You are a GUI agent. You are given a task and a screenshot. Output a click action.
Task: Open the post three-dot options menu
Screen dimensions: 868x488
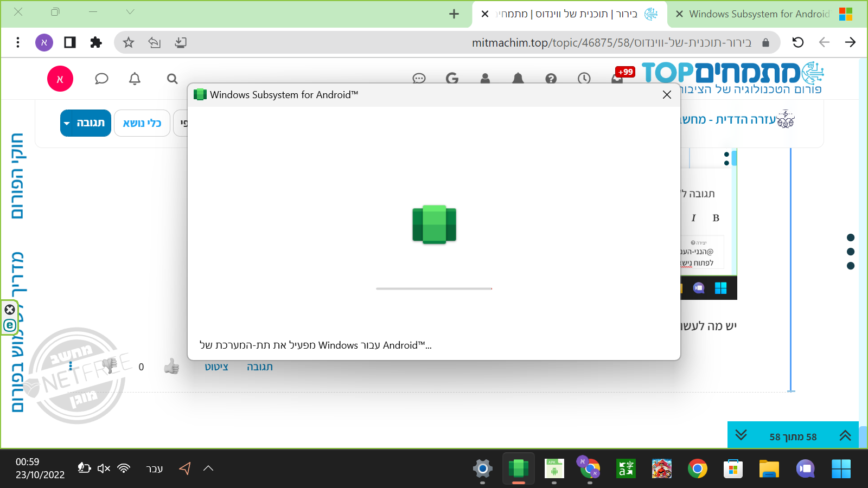coord(71,367)
